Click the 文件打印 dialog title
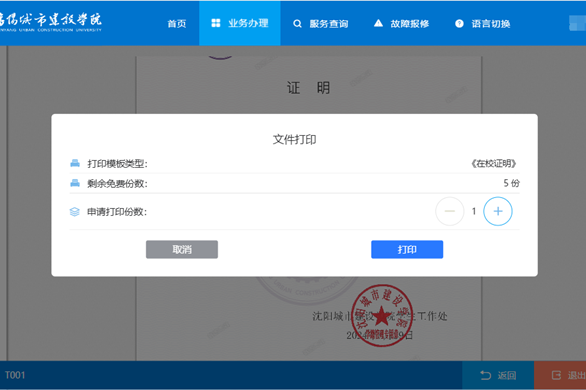Screen dimensions: 586x390 [x=294, y=140]
